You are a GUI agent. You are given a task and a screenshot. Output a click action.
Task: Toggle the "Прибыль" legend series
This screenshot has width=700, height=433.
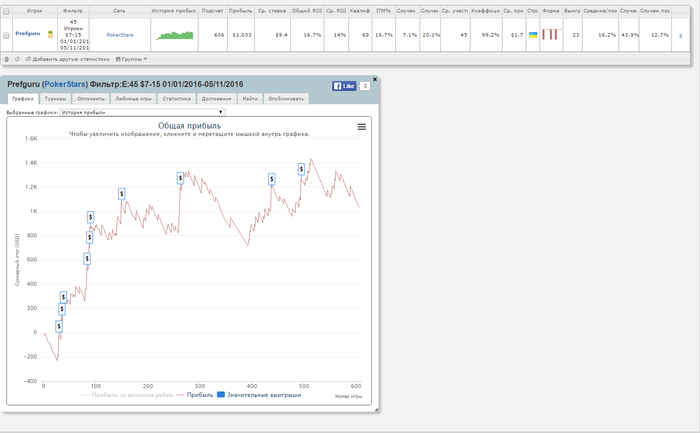195,395
